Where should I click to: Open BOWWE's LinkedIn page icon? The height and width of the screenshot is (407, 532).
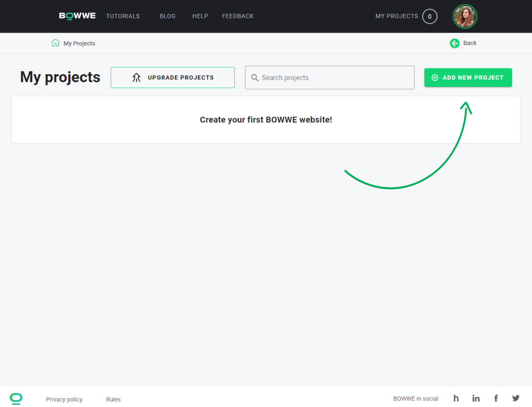point(476,398)
